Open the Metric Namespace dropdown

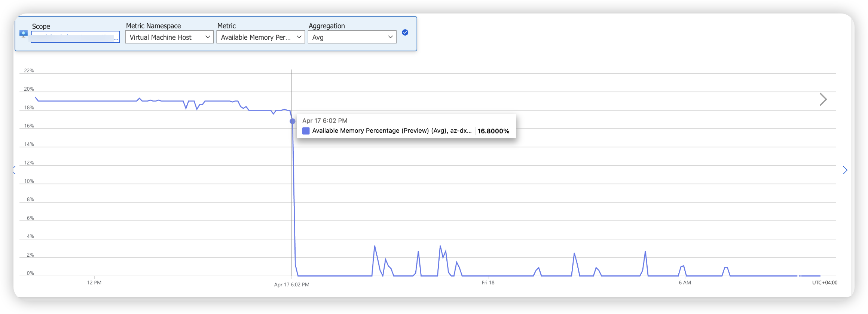coord(169,37)
